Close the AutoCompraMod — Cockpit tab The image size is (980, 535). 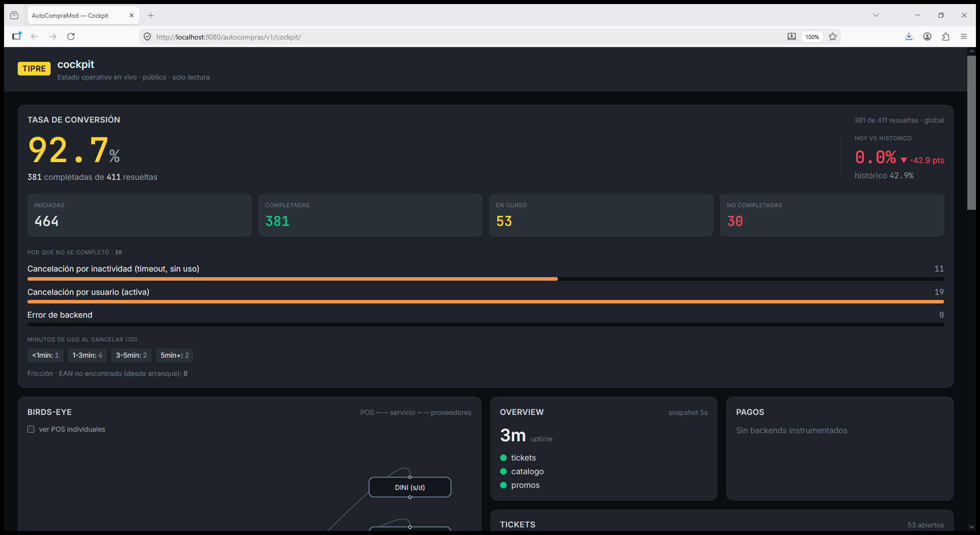click(x=132, y=15)
